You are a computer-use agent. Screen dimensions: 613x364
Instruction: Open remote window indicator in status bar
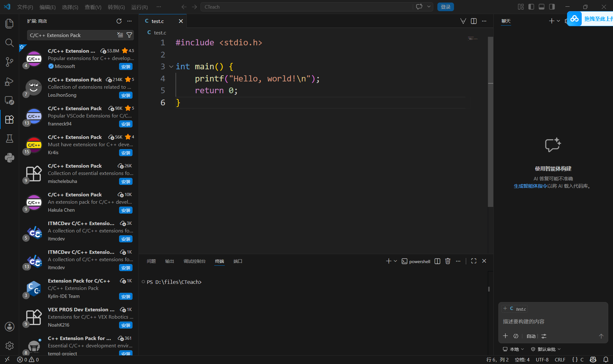pos(7,360)
